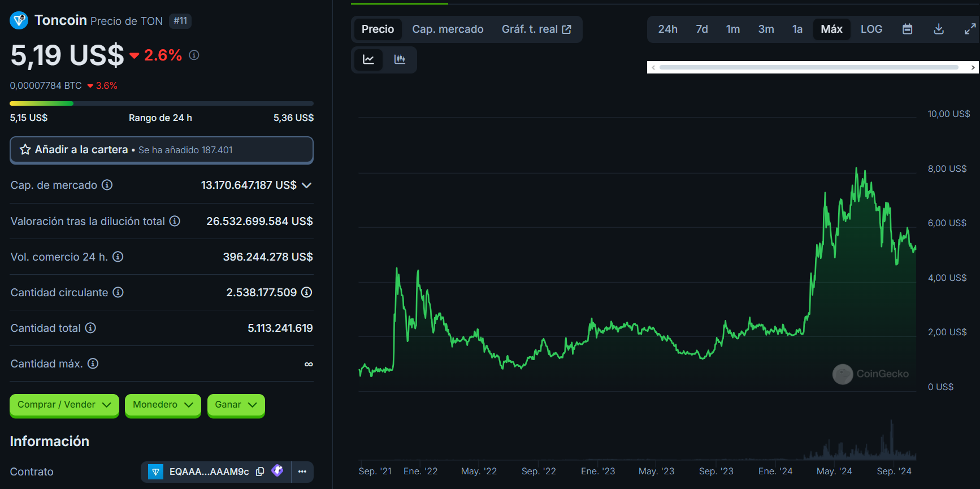Expand the chart to fullscreen
This screenshot has width=980, height=489.
point(970,29)
